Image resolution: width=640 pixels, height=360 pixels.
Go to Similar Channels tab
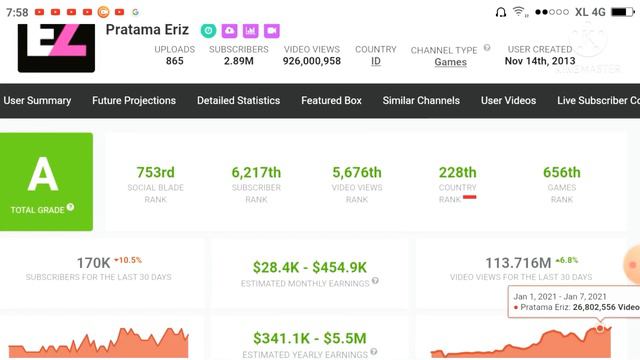point(421,100)
